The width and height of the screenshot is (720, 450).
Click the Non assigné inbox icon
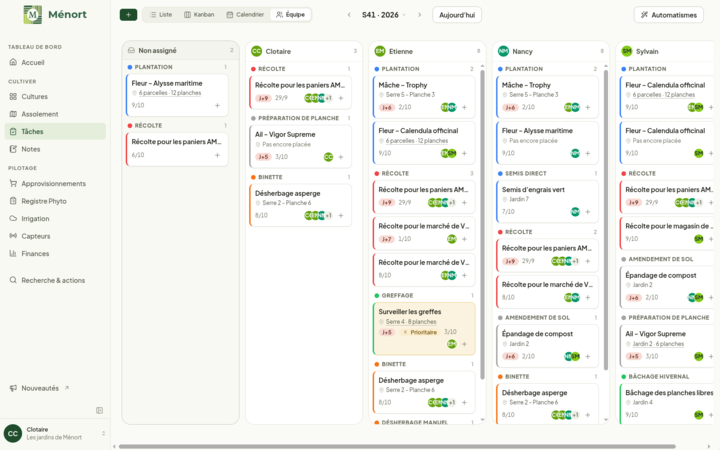pos(131,51)
